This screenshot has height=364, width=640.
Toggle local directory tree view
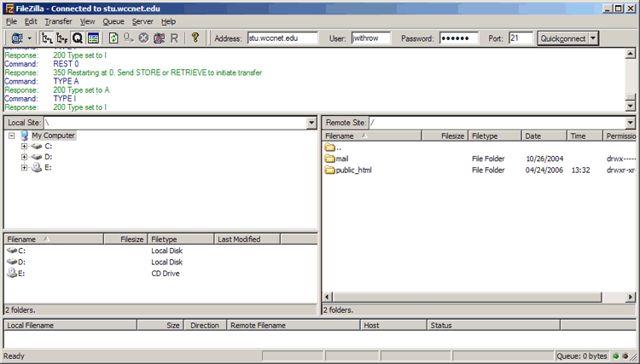(x=47, y=38)
